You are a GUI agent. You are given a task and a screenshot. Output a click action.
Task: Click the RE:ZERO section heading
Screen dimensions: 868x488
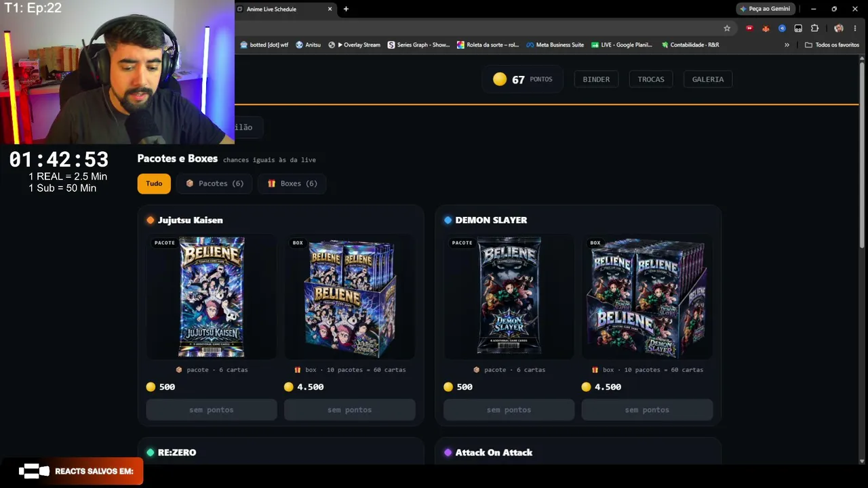[177, 453]
